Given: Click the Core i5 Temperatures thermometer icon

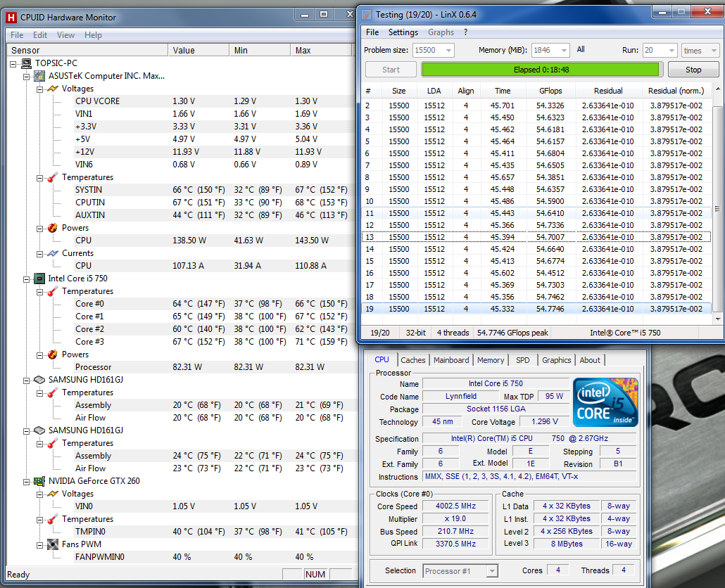Looking at the screenshot, I should [53, 291].
